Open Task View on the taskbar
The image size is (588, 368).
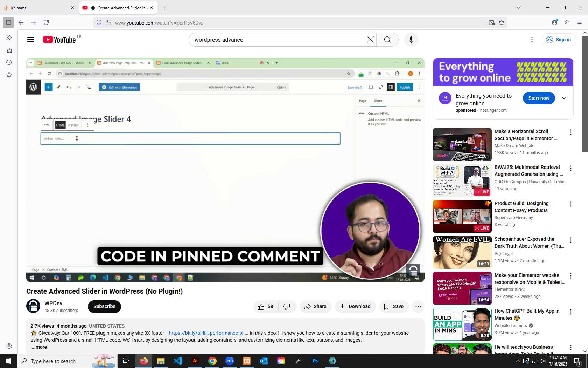tap(126, 361)
